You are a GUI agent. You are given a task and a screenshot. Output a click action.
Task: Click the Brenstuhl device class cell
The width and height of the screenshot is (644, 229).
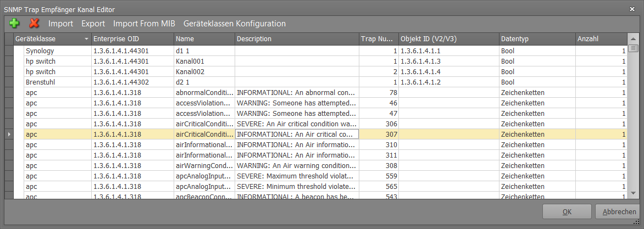[x=58, y=82]
